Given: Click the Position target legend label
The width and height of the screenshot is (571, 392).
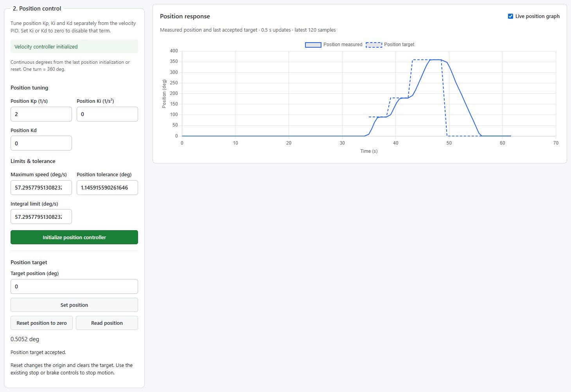Looking at the screenshot, I should click(399, 45).
